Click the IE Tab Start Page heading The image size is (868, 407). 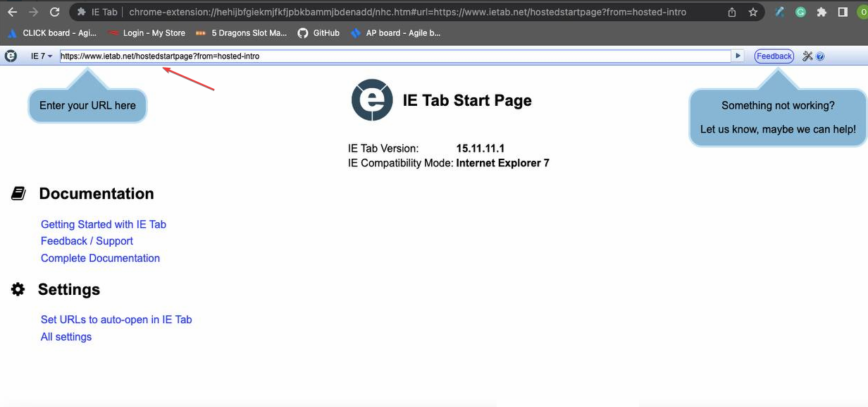point(467,100)
